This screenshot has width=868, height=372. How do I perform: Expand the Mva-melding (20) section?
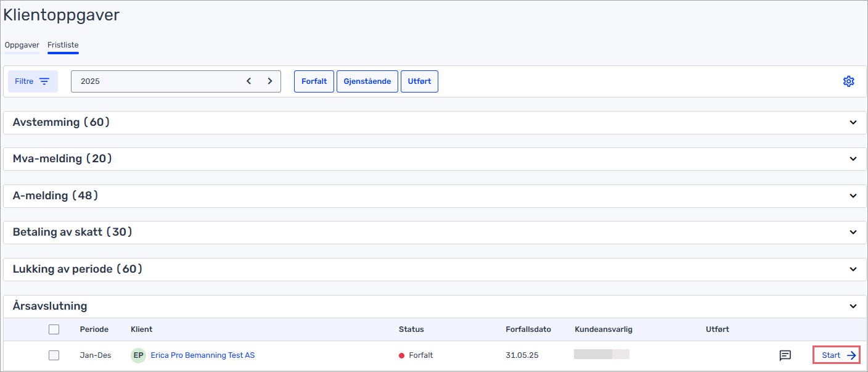[x=433, y=159]
